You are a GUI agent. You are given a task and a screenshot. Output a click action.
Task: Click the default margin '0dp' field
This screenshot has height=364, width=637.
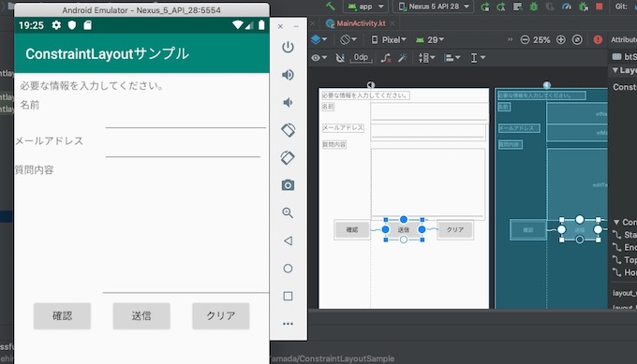click(361, 58)
